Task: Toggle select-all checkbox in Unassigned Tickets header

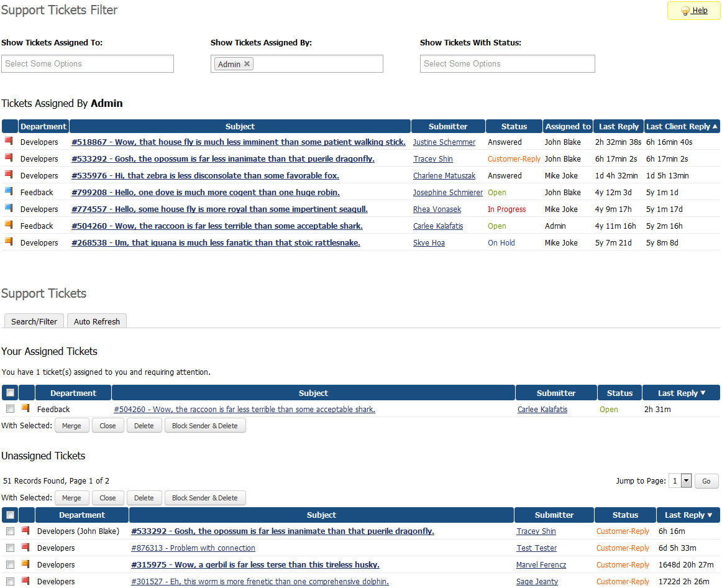Action: pyautogui.click(x=10, y=515)
